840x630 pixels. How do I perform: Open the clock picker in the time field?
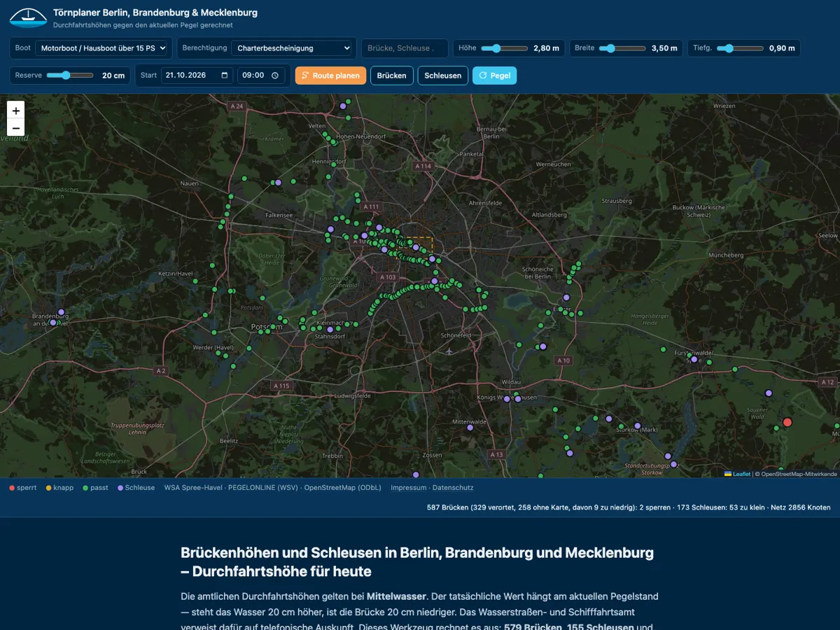[275, 76]
